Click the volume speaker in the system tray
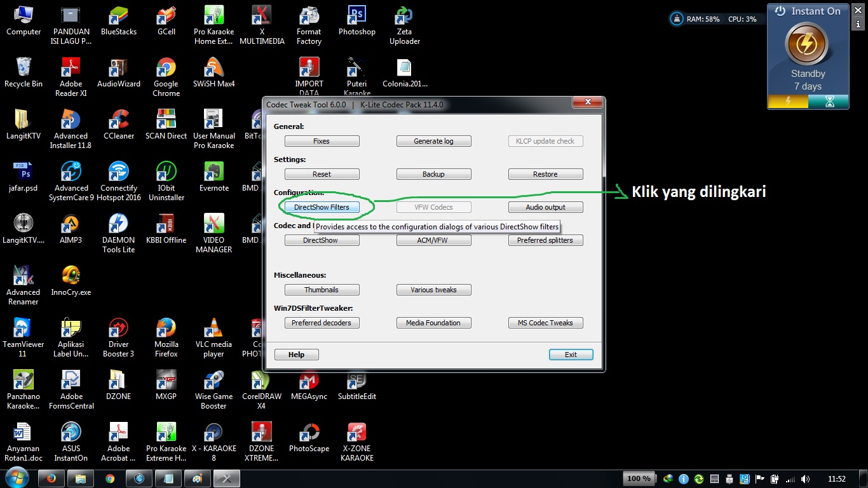 tap(806, 478)
